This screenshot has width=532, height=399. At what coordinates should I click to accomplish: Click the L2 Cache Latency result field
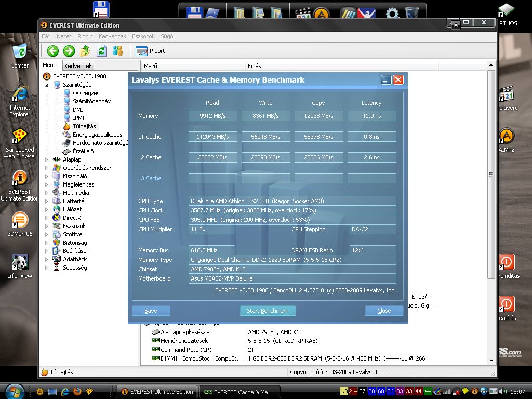click(x=371, y=157)
